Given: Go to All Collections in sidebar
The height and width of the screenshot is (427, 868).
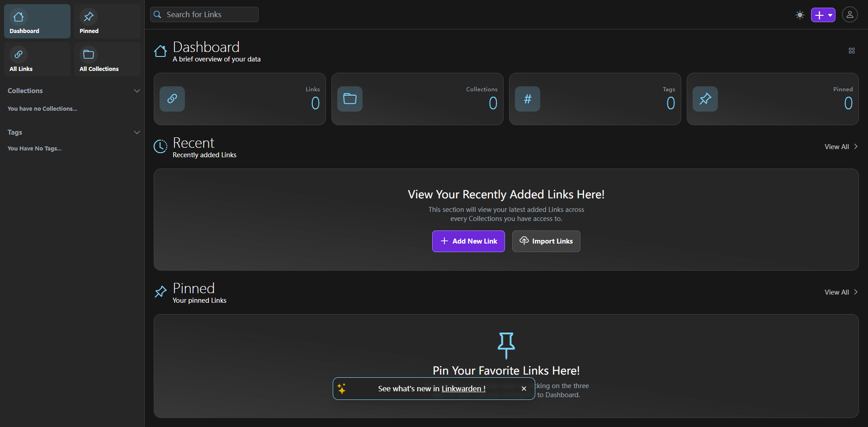Looking at the screenshot, I should click(x=108, y=59).
